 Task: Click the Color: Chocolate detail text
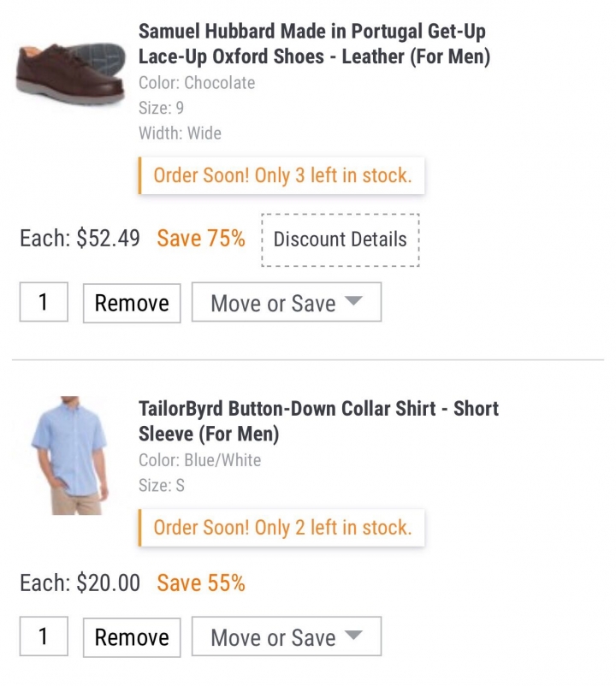(x=197, y=83)
